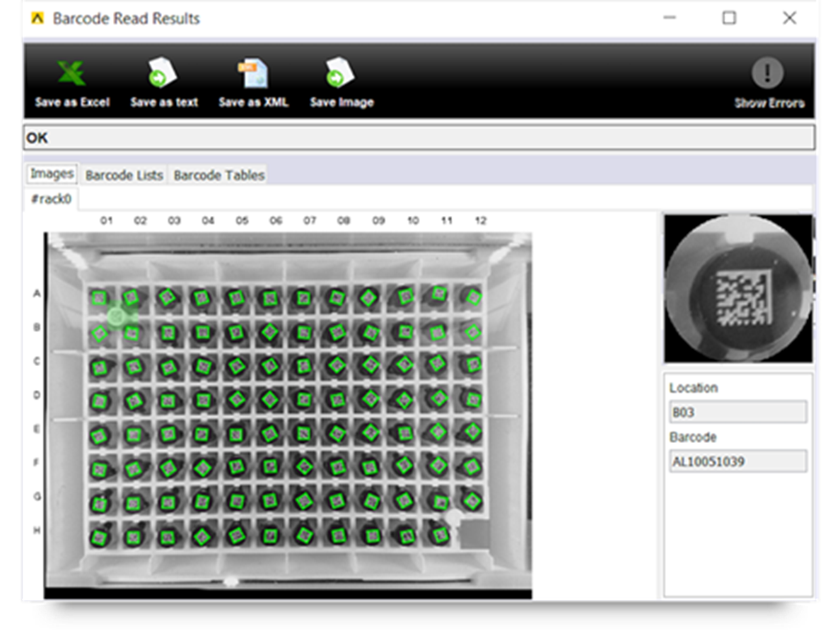Click the Location field showing B03
Viewport: 840px width, 630px height.
tap(738, 412)
